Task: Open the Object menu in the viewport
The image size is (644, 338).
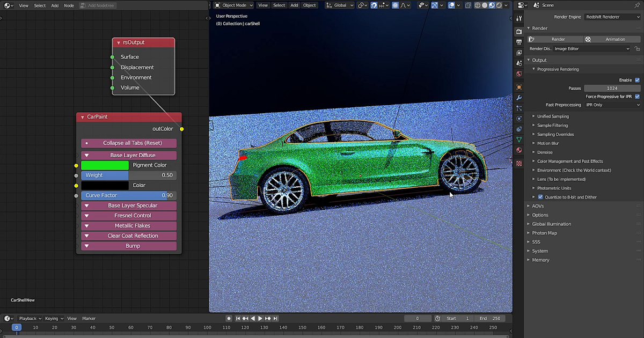Action: tap(309, 5)
